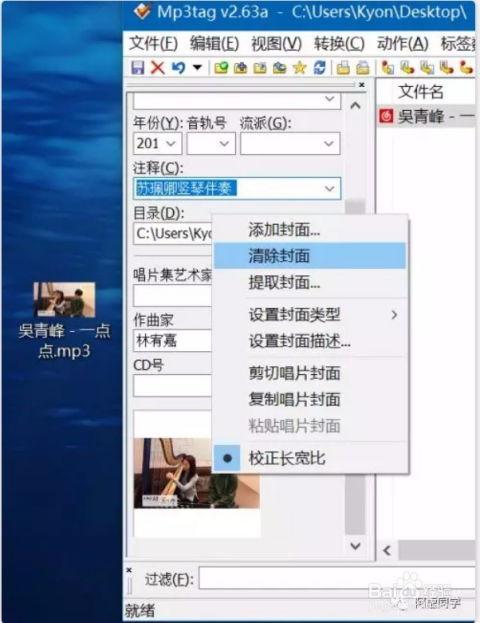Click the 作曲家 field containing 林宥嘉
The width and height of the screenshot is (480, 623).
coord(173,341)
